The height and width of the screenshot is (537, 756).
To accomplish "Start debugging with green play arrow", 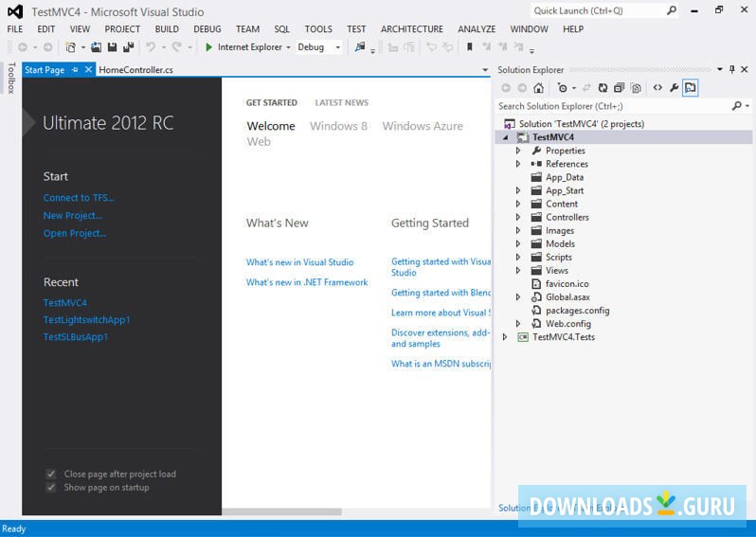I will [208, 47].
